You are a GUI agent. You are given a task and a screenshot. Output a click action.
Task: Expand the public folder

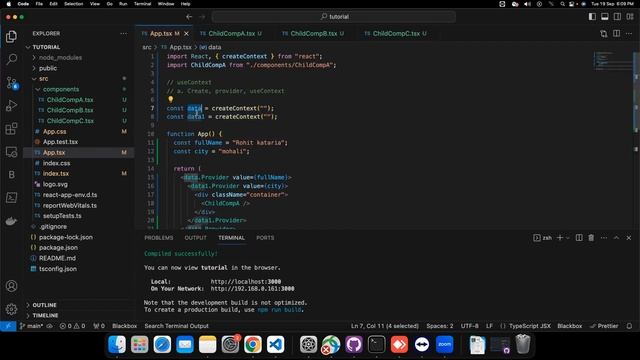click(x=34, y=68)
